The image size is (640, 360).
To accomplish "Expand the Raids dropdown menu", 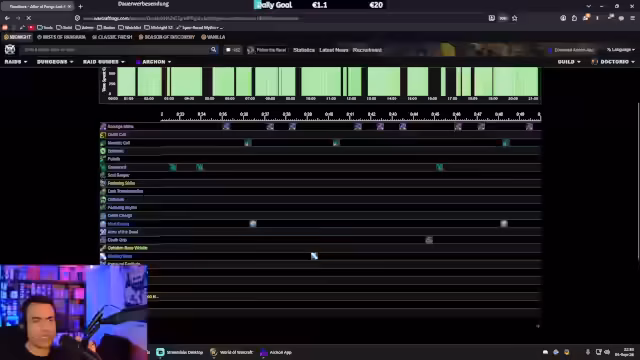I will 16,62.
